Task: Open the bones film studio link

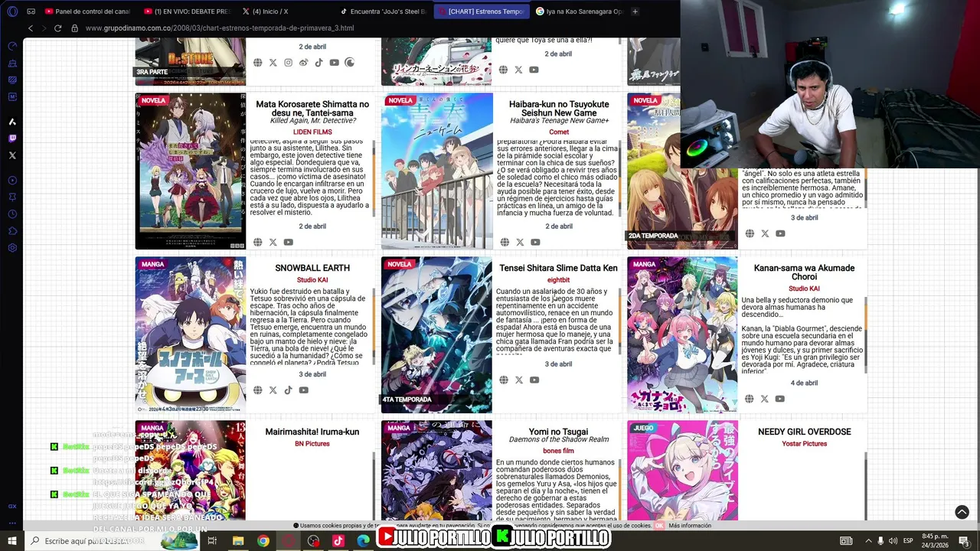Action: 558,451
